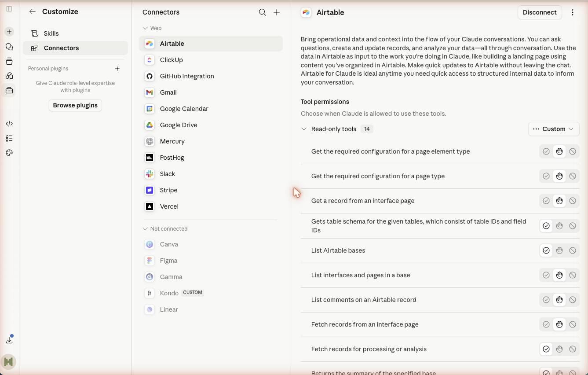Select the Canva connector
588x375 pixels.
coord(211,244)
